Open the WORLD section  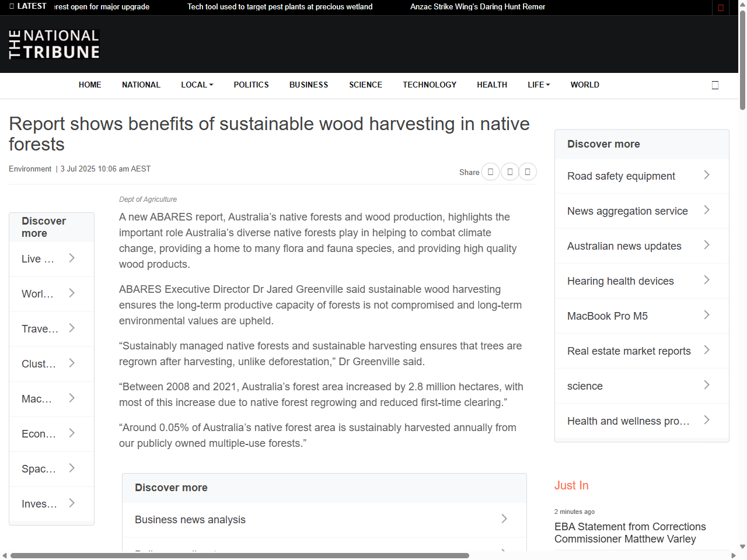[x=585, y=85]
